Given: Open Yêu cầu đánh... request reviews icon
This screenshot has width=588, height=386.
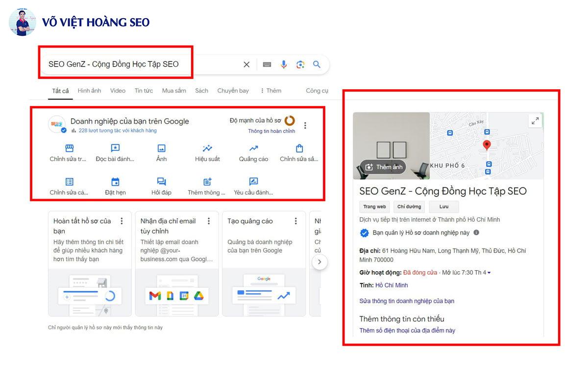Looking at the screenshot, I should (x=253, y=182).
